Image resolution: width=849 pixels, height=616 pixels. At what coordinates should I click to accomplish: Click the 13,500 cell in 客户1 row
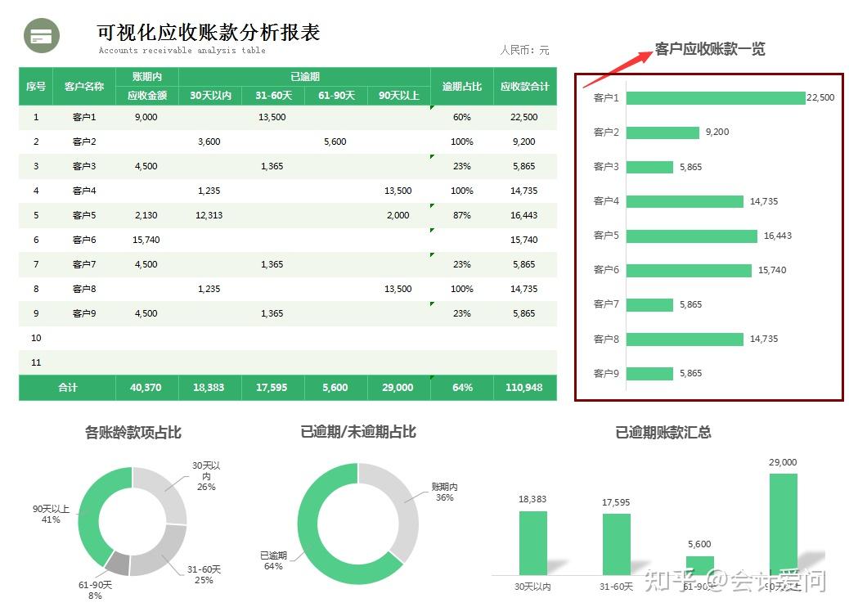coord(272,117)
